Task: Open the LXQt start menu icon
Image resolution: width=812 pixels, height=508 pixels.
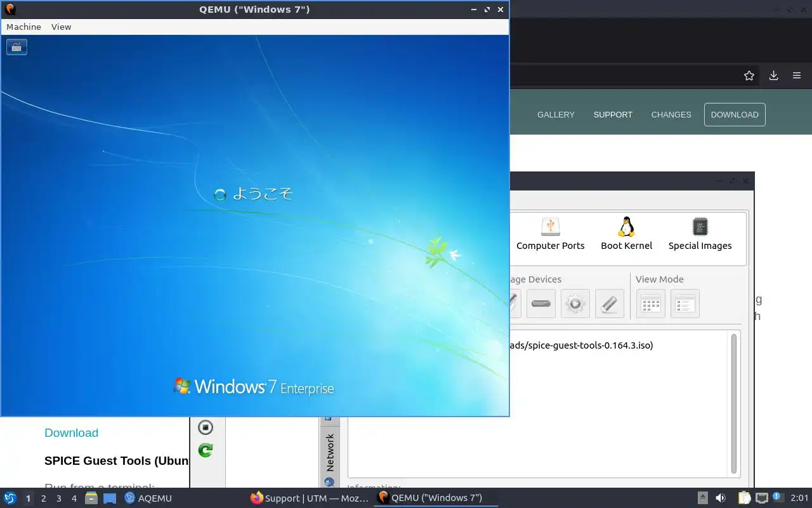Action: pyautogui.click(x=10, y=498)
